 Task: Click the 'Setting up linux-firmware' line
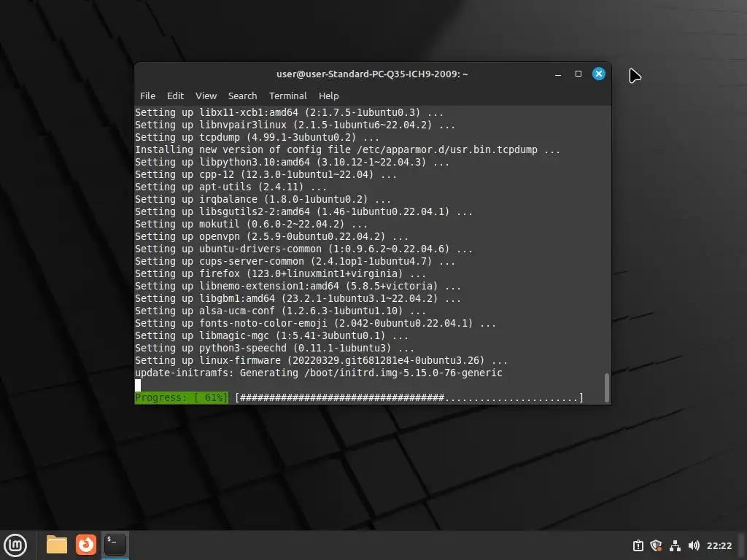tap(321, 360)
